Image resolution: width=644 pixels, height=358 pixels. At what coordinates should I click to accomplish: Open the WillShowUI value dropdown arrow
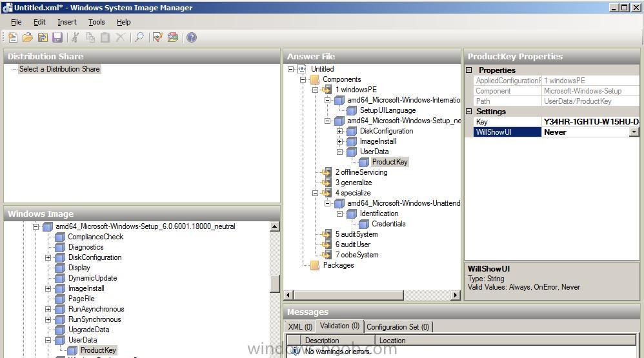pos(634,132)
